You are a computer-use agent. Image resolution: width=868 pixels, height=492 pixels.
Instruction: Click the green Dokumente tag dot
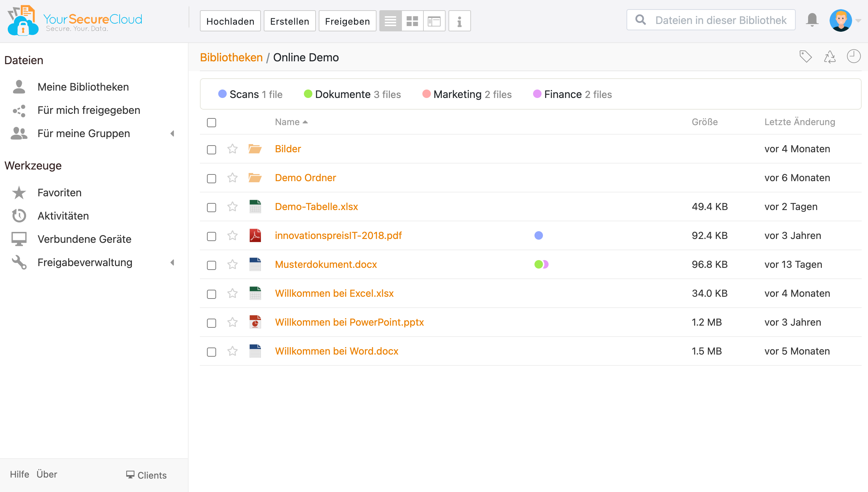[x=308, y=94]
